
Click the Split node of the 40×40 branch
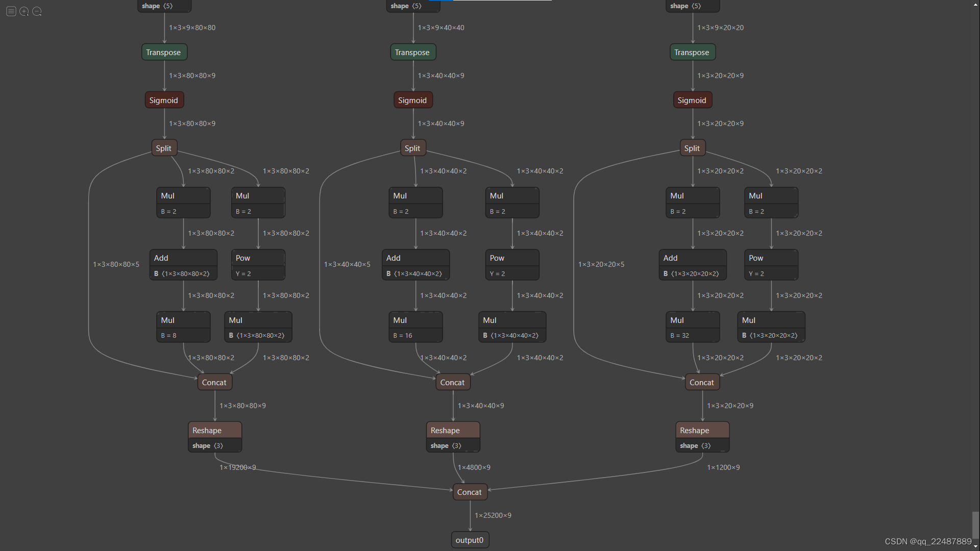[413, 148]
